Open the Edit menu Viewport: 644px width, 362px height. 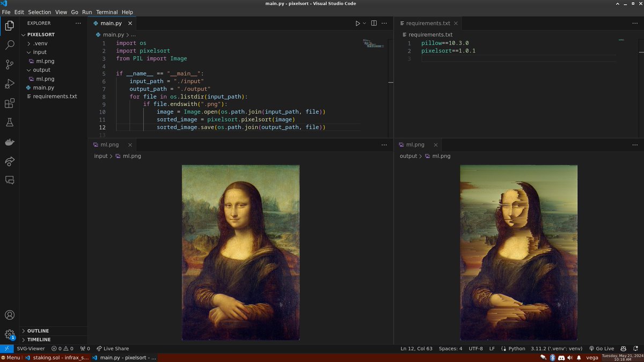coord(19,12)
